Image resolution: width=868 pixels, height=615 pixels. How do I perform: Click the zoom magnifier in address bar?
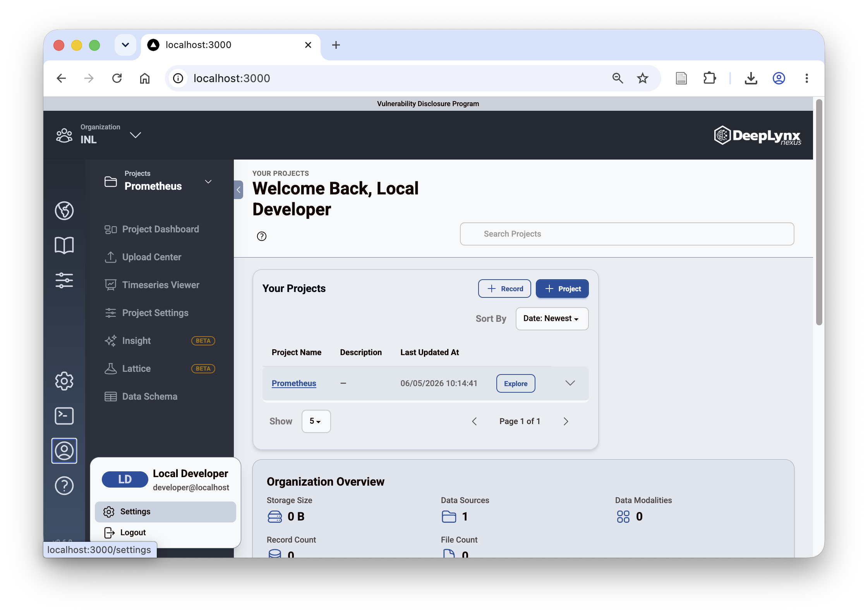(x=618, y=78)
